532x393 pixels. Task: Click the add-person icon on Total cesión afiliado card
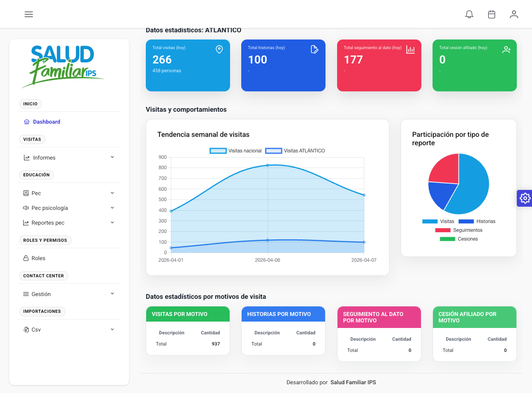pyautogui.click(x=506, y=49)
